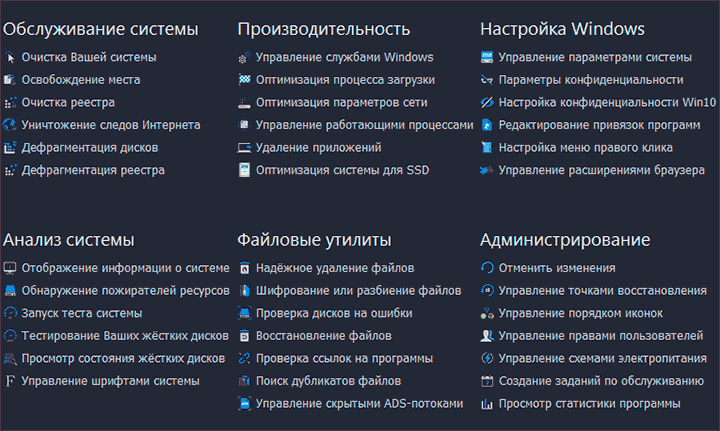Open Оптимизация параметров сети
The height and width of the screenshot is (431, 720).
pos(342,102)
